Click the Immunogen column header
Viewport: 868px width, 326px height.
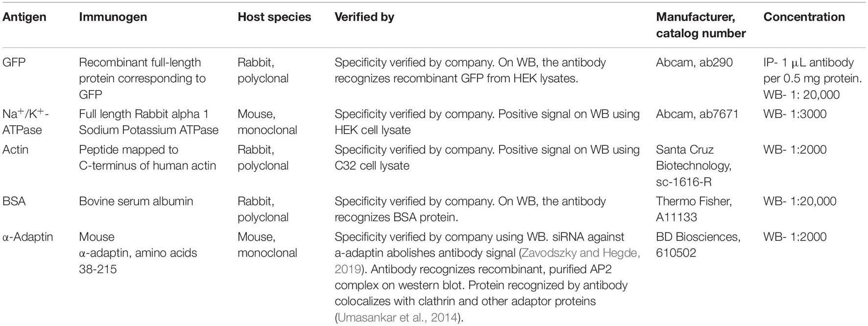pos(113,17)
